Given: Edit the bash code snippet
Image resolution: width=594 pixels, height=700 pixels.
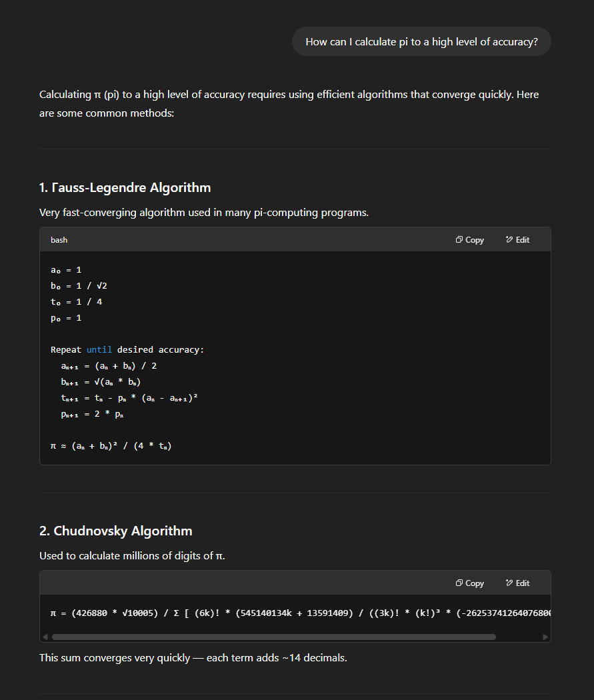Looking at the screenshot, I should (517, 239).
